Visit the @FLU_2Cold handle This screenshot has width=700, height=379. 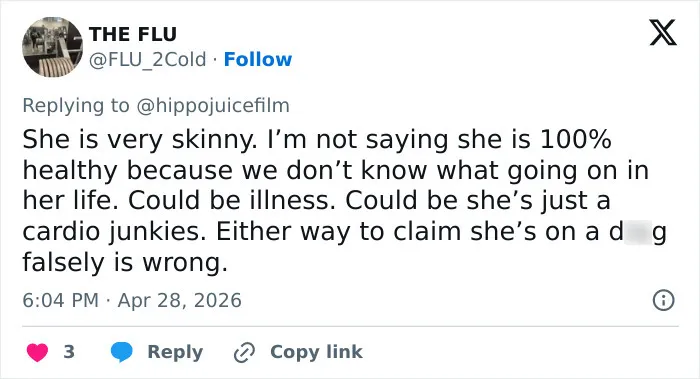(x=148, y=59)
